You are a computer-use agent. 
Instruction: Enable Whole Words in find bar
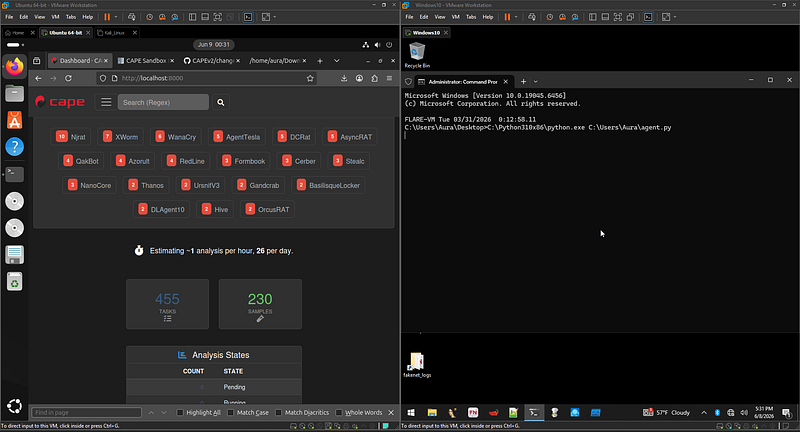coord(339,413)
